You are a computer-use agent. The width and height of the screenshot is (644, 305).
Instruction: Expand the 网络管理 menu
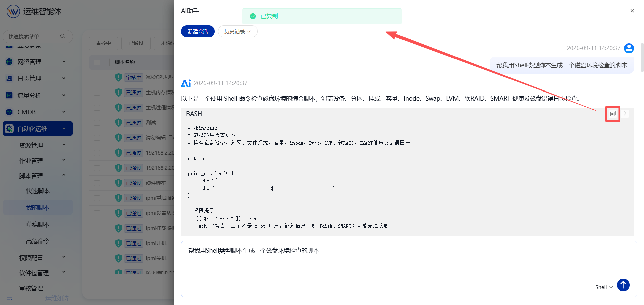click(38, 62)
